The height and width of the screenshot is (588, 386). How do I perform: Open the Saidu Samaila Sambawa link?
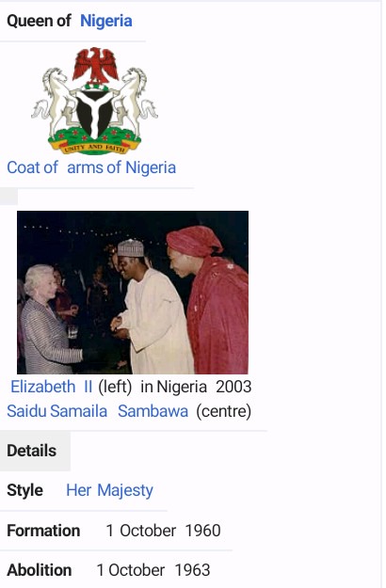(x=98, y=411)
